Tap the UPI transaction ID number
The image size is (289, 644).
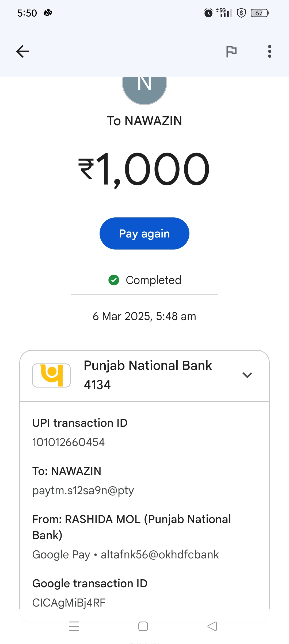69,442
